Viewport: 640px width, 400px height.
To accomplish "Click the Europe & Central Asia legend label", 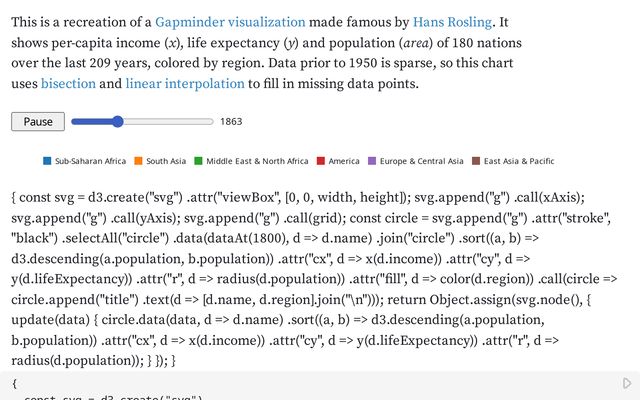I will coord(421,161).
